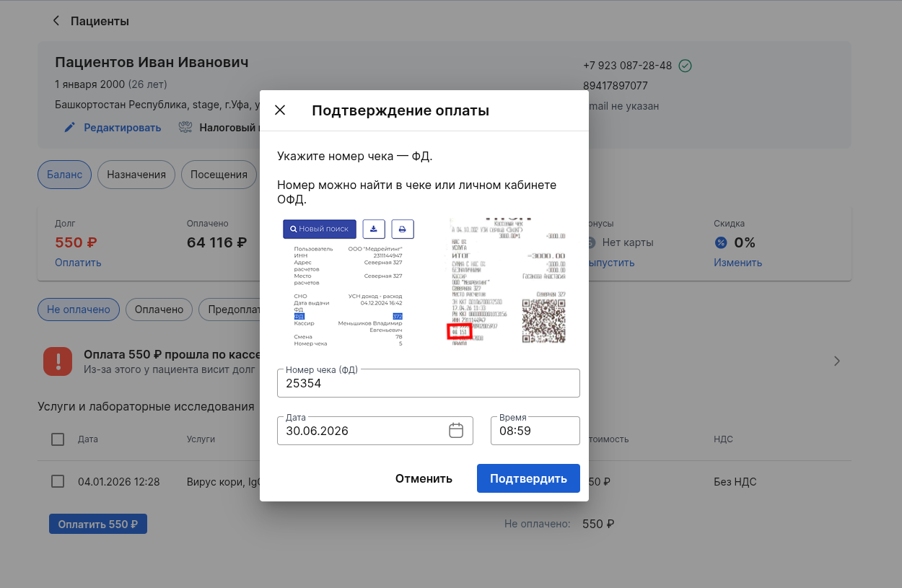902x588 pixels.
Task: Click the red exclamation warning icon
Action: coord(58,361)
